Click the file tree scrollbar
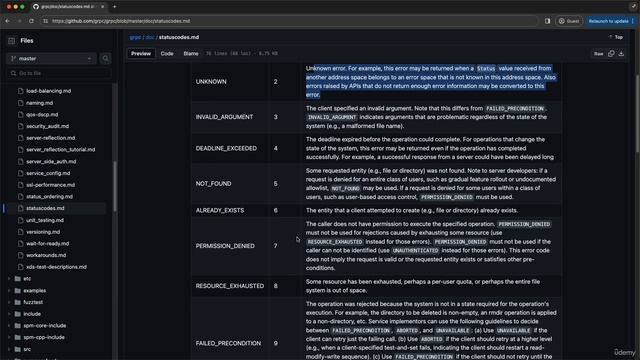Screen dimensions: 640x360 (115, 186)
